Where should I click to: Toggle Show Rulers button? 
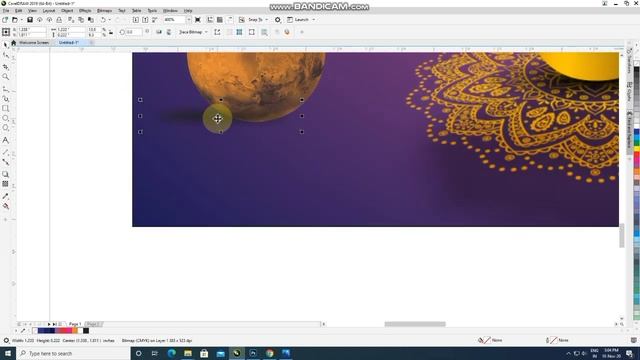(210, 20)
